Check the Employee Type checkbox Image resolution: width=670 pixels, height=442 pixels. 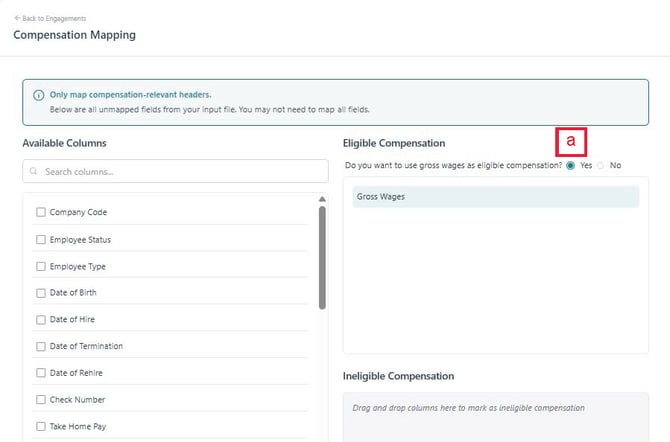(40, 267)
